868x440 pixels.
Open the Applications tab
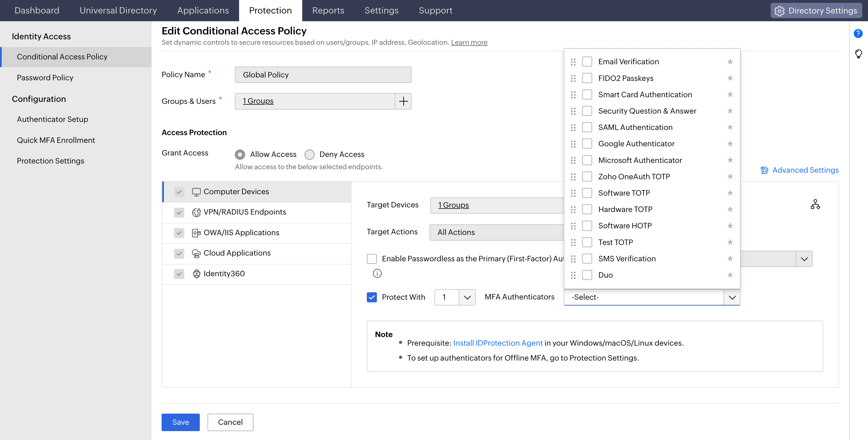point(203,10)
